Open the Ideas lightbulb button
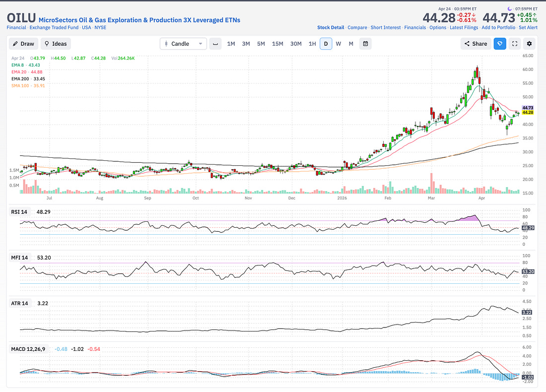 point(56,44)
